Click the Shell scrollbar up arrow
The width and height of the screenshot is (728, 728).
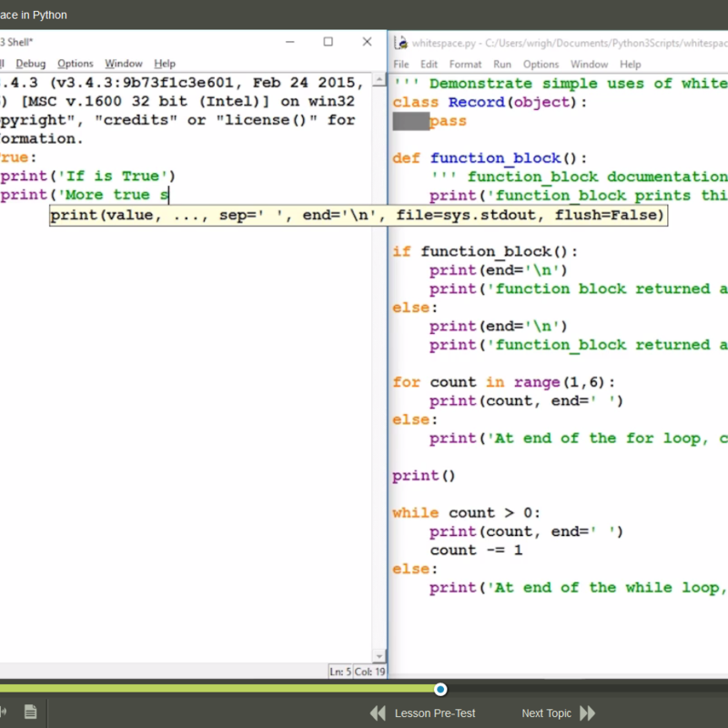click(x=379, y=80)
